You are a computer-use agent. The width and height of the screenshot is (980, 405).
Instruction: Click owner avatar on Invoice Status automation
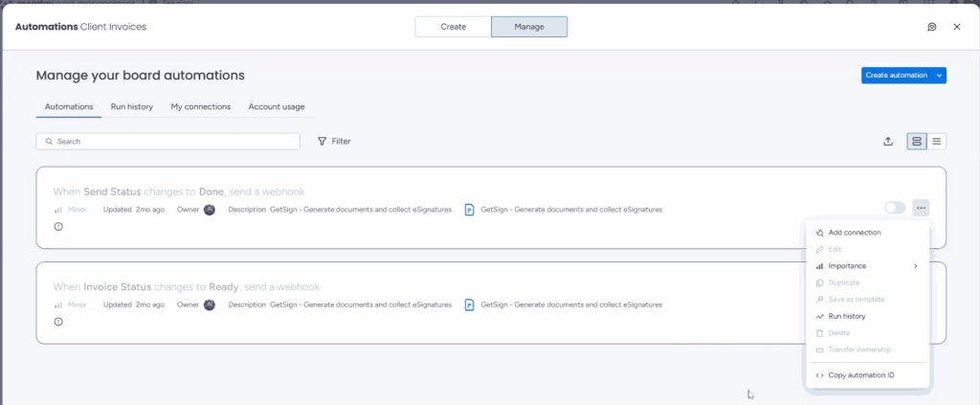click(210, 305)
